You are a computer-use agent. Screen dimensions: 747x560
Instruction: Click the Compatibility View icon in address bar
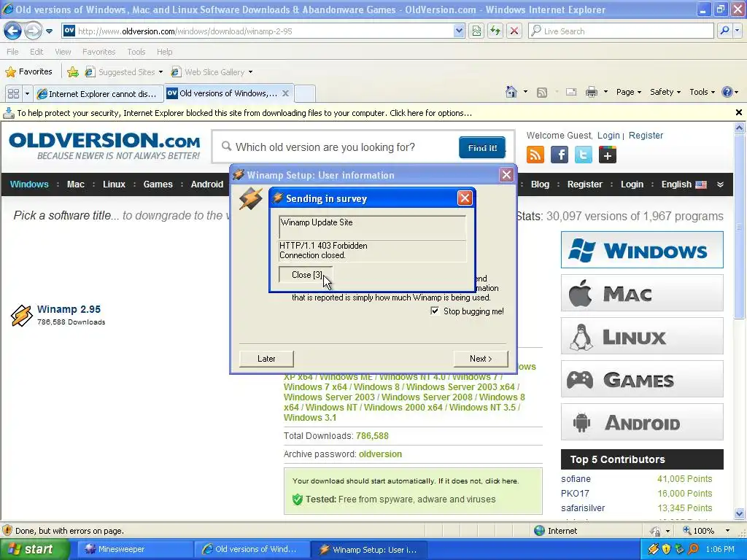tap(476, 31)
